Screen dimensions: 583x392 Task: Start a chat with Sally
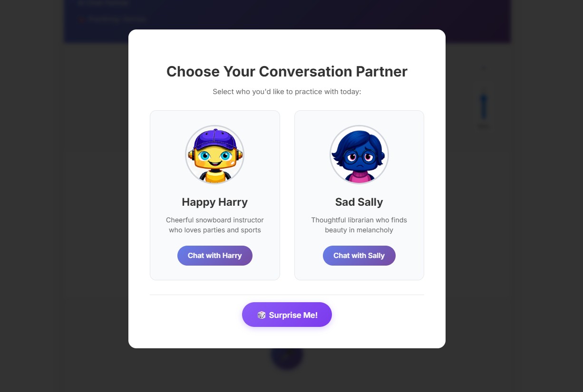359,256
